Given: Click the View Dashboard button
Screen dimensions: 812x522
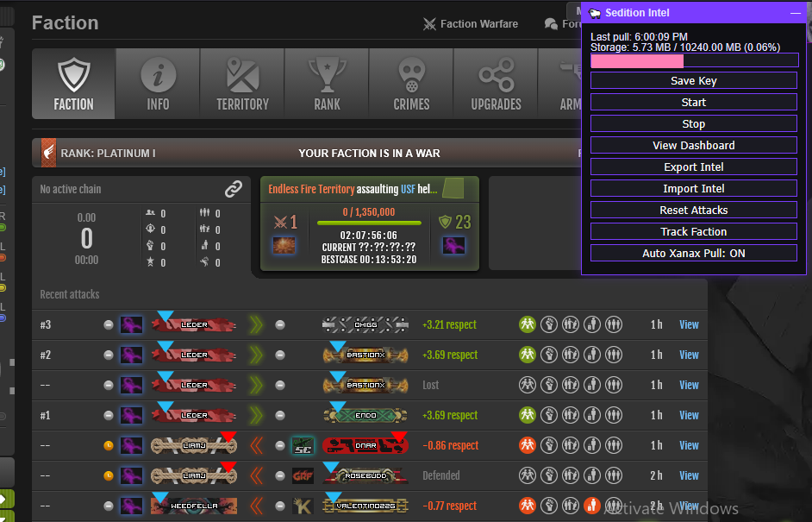Looking at the screenshot, I should 693,146.
